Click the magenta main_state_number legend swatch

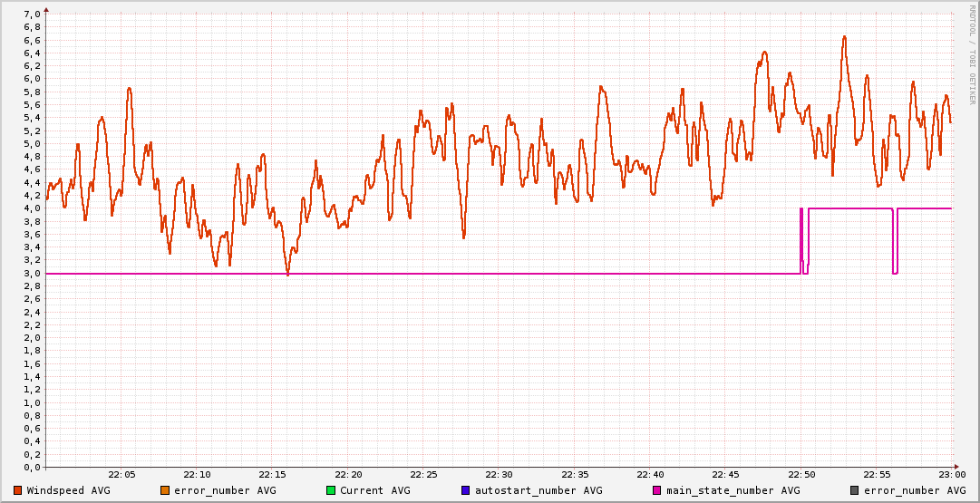[656, 490]
